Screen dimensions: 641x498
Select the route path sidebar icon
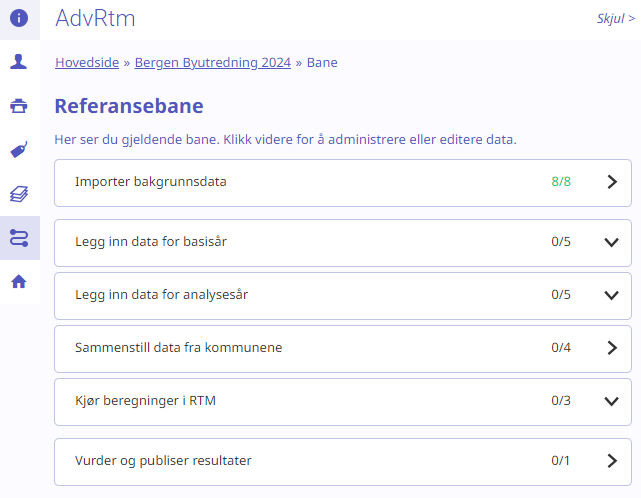tap(19, 238)
